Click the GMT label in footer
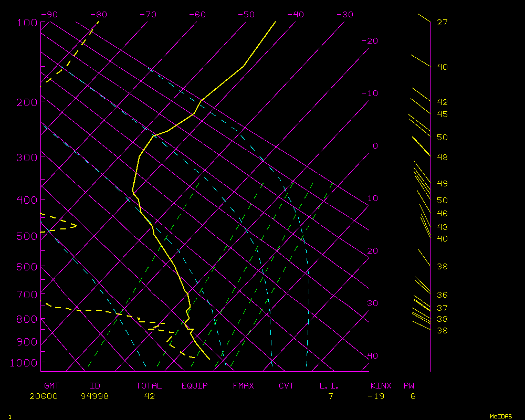Image resolution: width=525 pixels, height=420 pixels. (51, 386)
